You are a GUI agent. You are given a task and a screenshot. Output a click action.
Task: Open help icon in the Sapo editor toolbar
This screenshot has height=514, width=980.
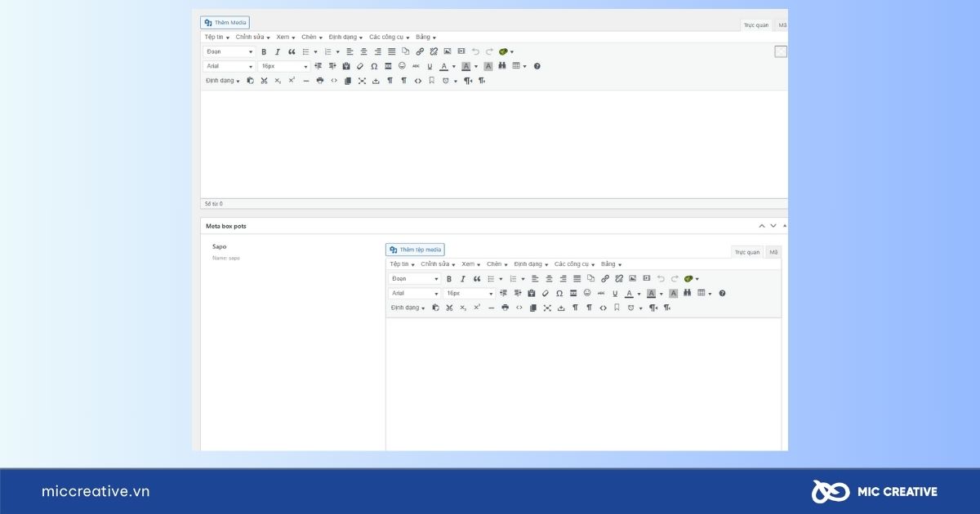(x=723, y=293)
